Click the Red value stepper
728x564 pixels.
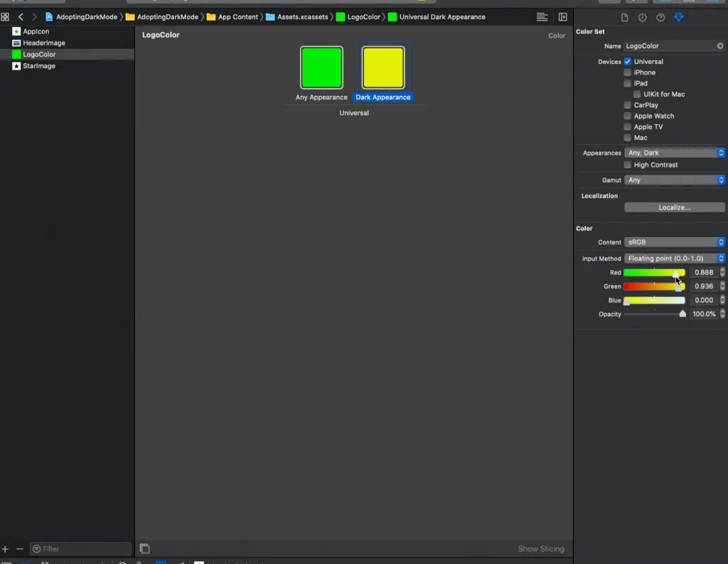coord(722,272)
